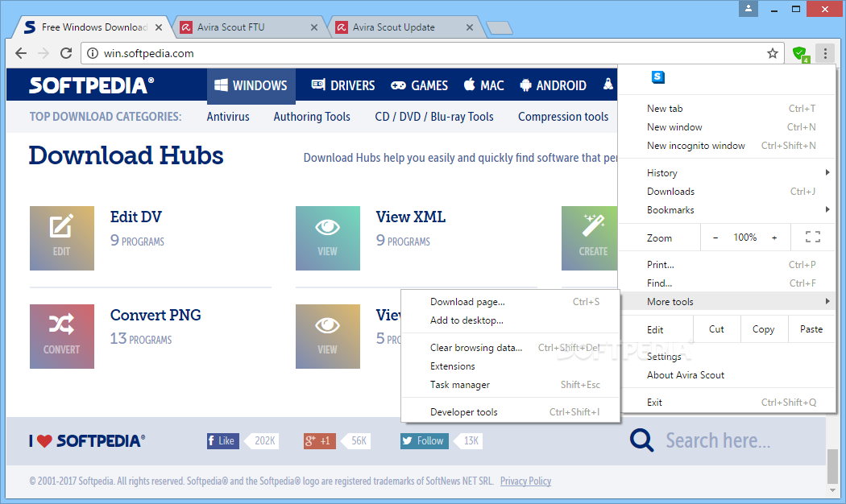Switch to the Avira Scout Update tab
The height and width of the screenshot is (504, 846).
(x=404, y=27)
